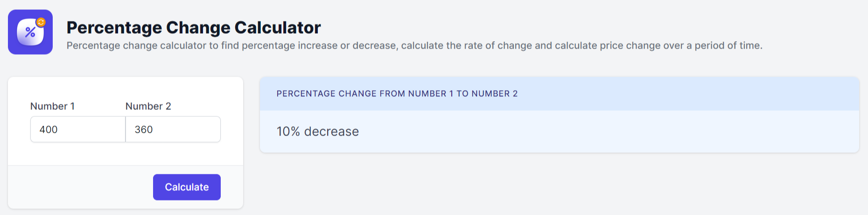
Task: Click the form footer left of Calculate
Action: [x=80, y=187]
